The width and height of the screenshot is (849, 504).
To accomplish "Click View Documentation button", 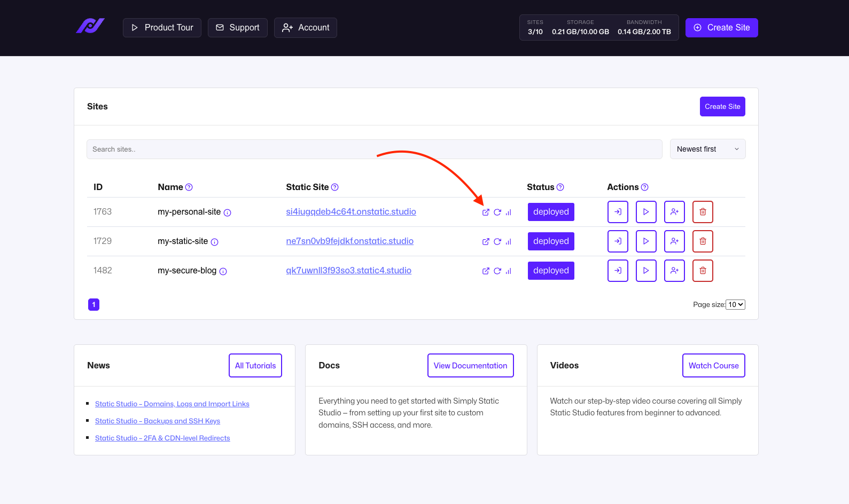I will pyautogui.click(x=470, y=365).
